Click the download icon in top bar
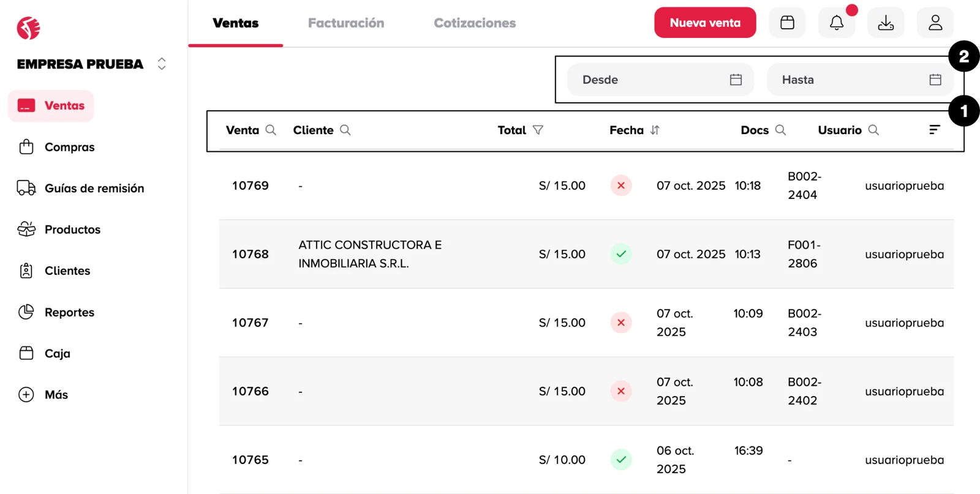 click(886, 23)
